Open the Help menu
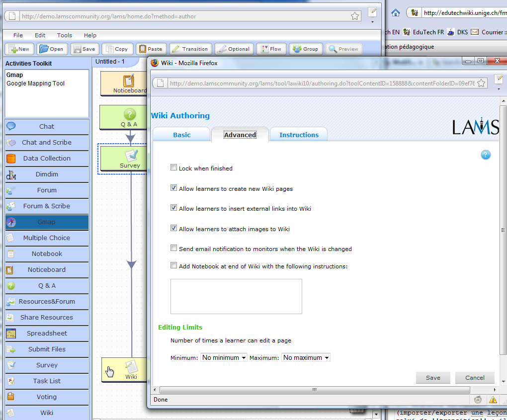Viewport: 507px width, 420px height. click(90, 35)
